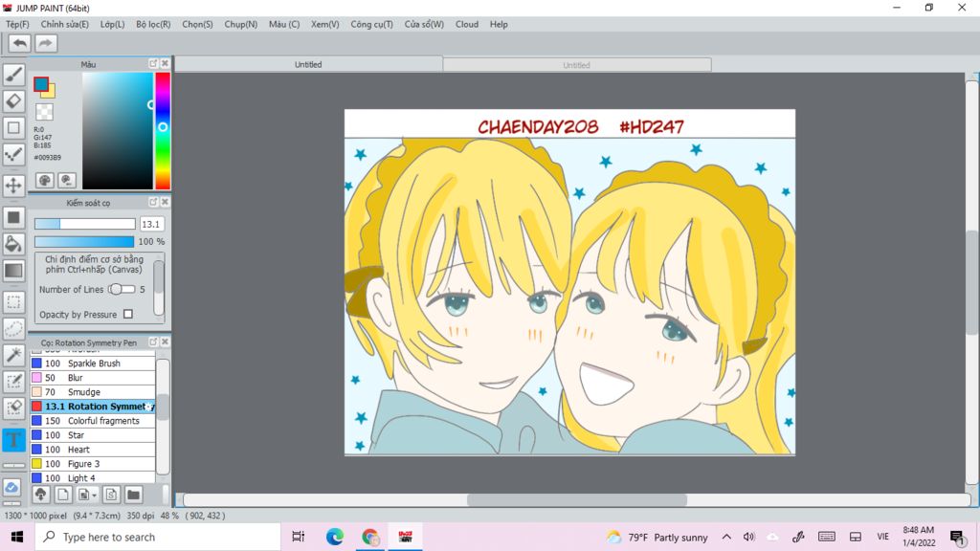980x551 pixels.
Task: Select the Smudge brush
Action: pos(93,391)
